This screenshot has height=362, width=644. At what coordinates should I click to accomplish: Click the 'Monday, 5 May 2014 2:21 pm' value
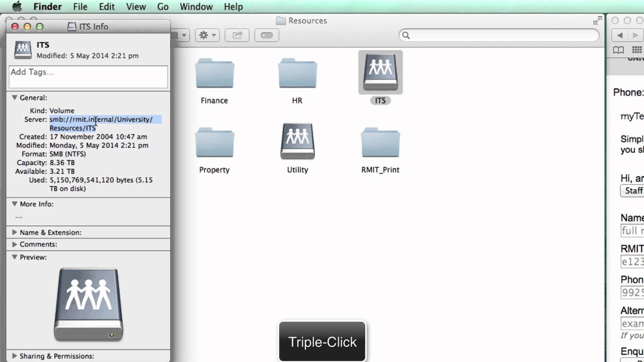tap(99, 145)
